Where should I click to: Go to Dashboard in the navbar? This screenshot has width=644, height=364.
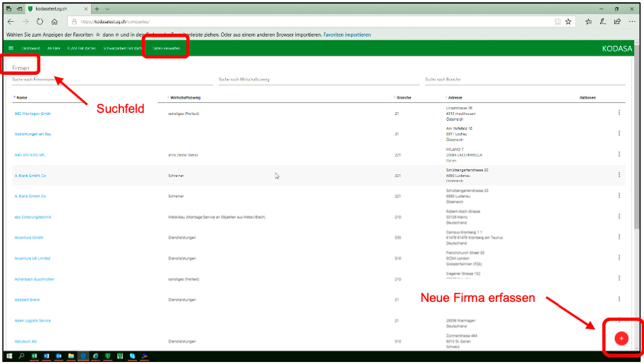(x=30, y=48)
